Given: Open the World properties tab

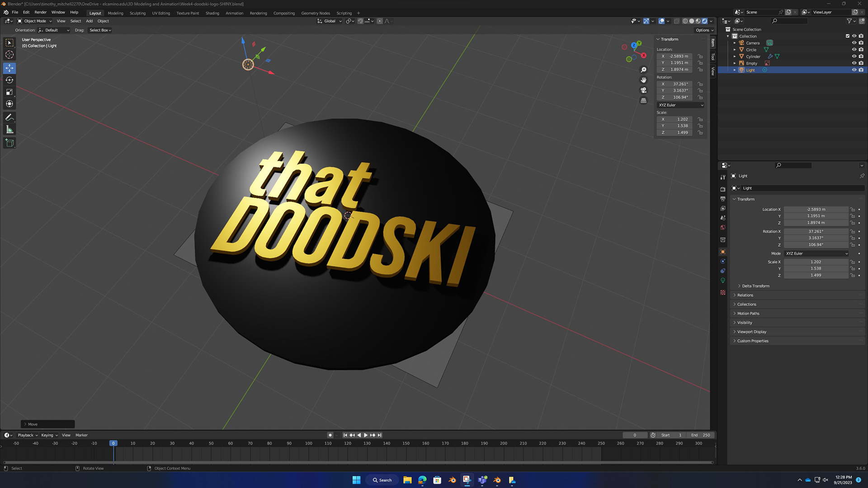Looking at the screenshot, I should click(x=723, y=228).
